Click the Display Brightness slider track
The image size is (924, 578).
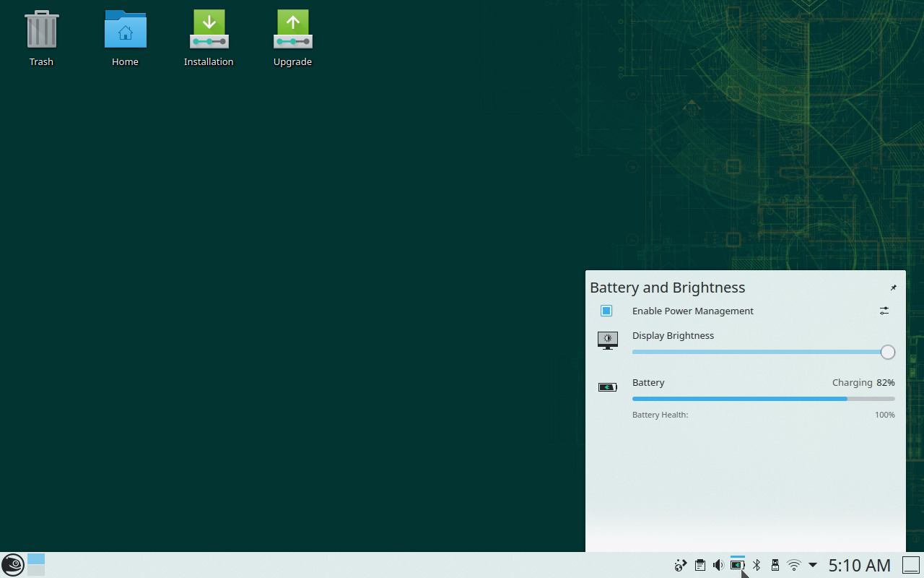[x=758, y=352]
